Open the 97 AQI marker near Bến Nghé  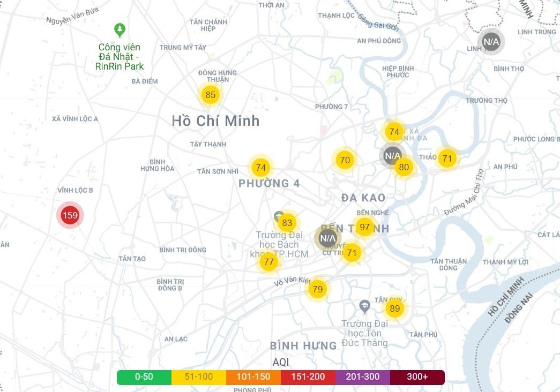coord(365,227)
